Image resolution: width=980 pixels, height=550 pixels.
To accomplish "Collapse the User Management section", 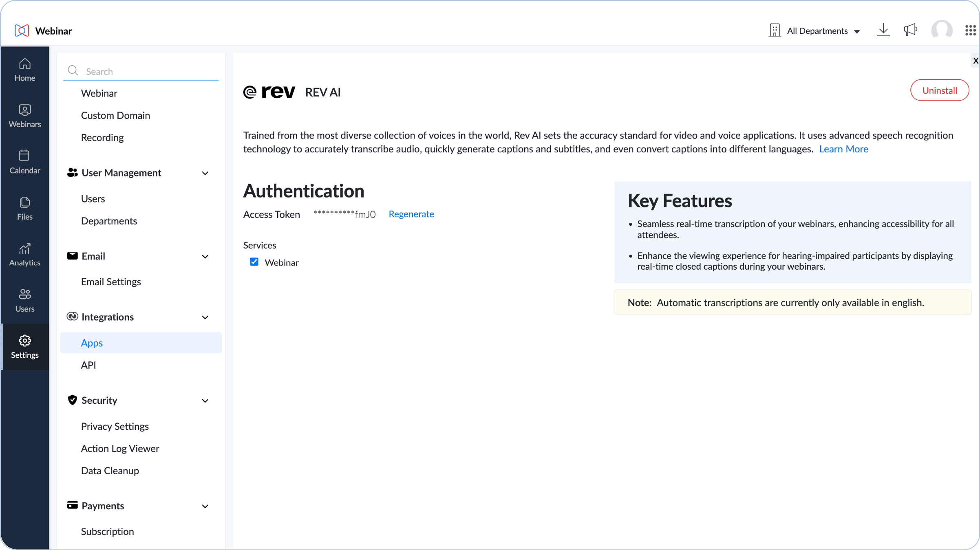I will (205, 173).
